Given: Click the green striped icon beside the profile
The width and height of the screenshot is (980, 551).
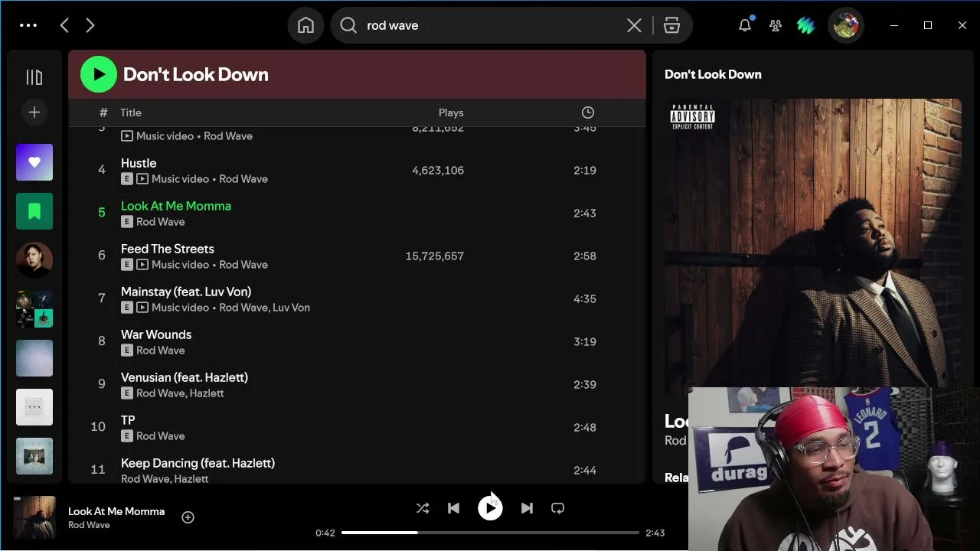Looking at the screenshot, I should 805,25.
